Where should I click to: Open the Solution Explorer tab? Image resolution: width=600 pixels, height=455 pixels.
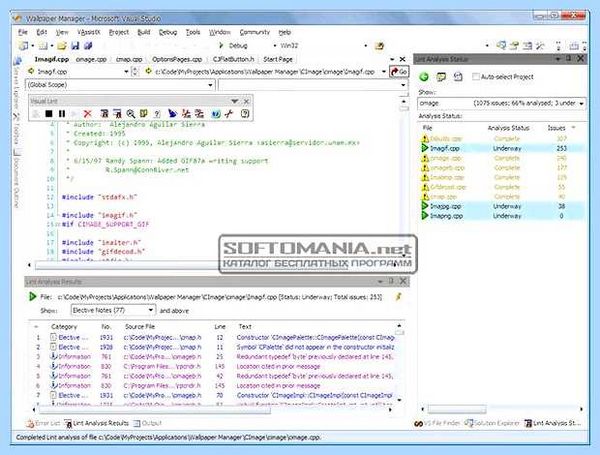(x=492, y=423)
